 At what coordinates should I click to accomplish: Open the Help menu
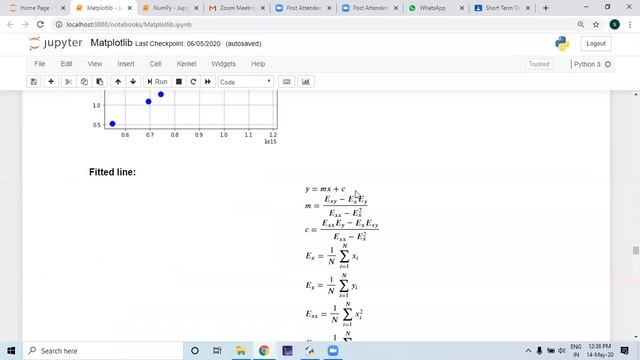(x=258, y=64)
